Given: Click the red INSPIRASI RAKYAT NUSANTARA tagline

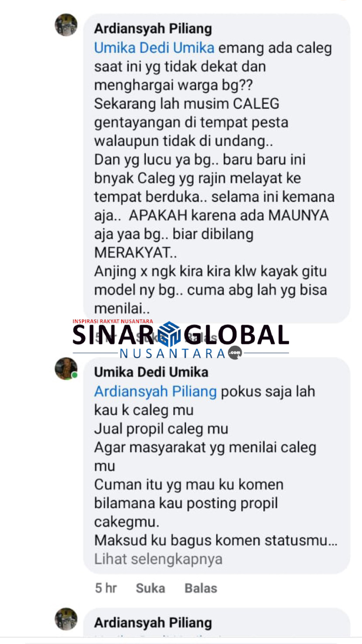Looking at the screenshot, I should click(x=112, y=321).
